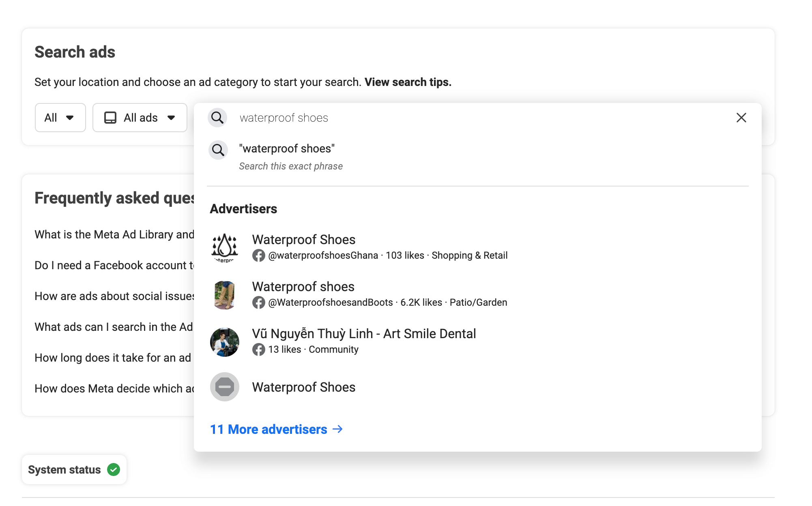Open FAQ How long does it take

tap(113, 358)
